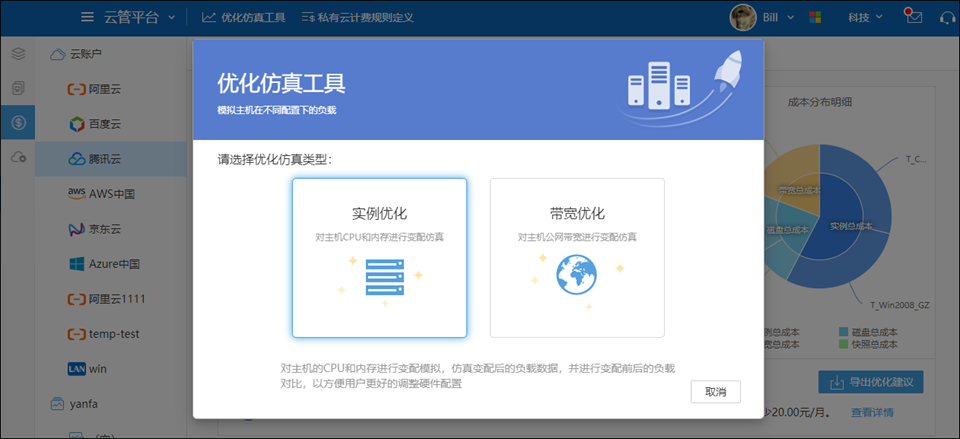Open the layers icon in left rail

[x=17, y=54]
